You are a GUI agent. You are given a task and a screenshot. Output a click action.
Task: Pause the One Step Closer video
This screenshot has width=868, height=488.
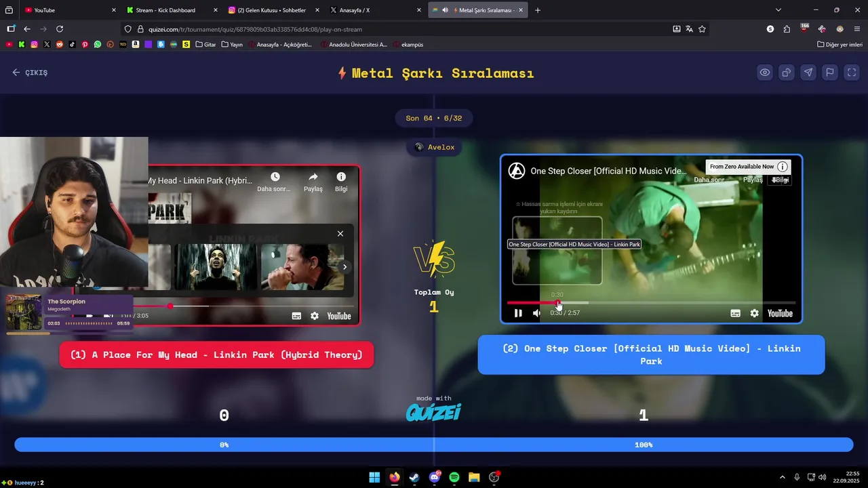pos(518,313)
